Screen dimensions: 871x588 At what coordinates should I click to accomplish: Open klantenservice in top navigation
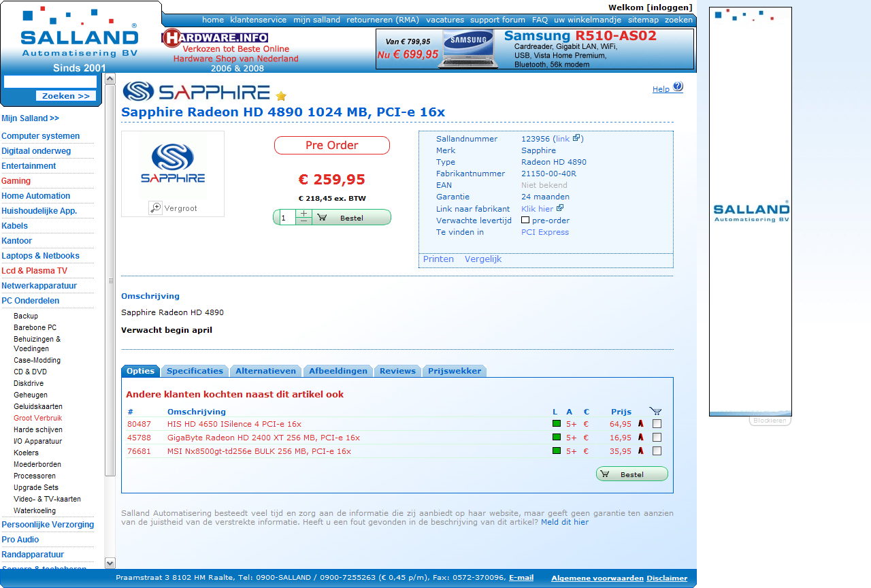258,20
